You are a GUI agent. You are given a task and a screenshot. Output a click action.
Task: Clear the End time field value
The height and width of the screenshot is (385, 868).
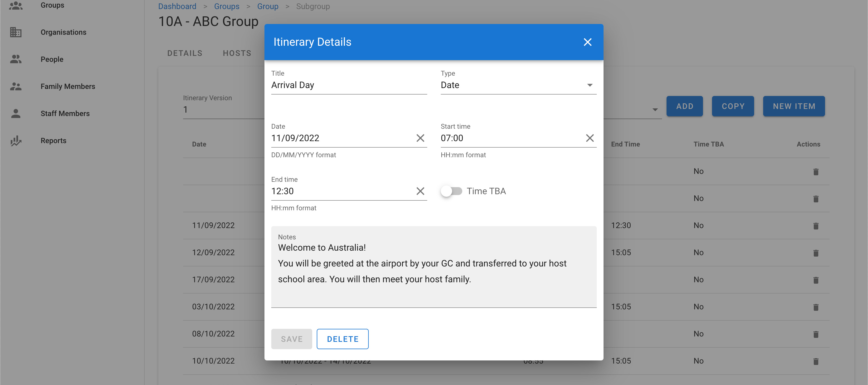420,191
